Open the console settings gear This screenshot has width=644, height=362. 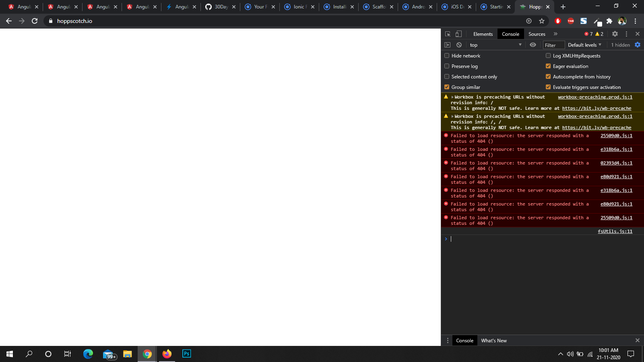638,45
